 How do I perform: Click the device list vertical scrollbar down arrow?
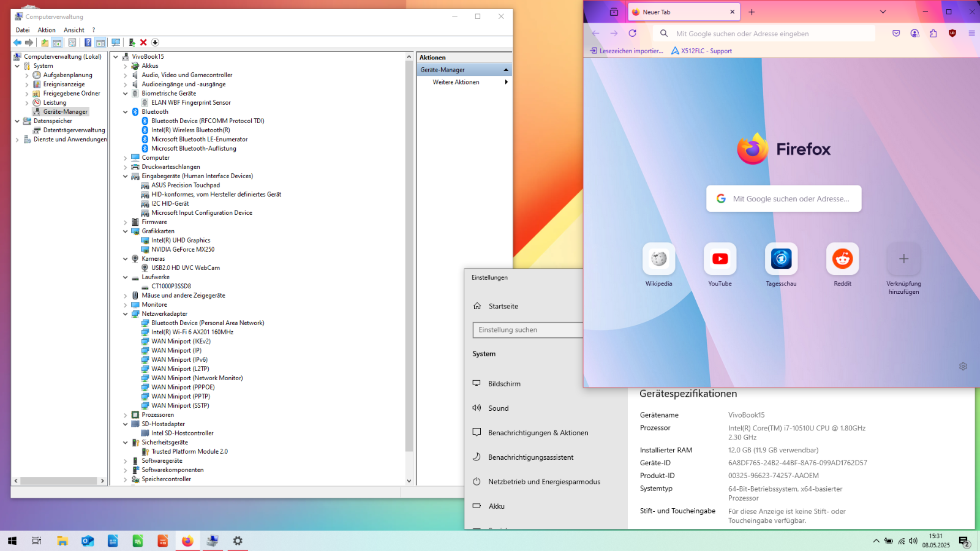point(409,481)
